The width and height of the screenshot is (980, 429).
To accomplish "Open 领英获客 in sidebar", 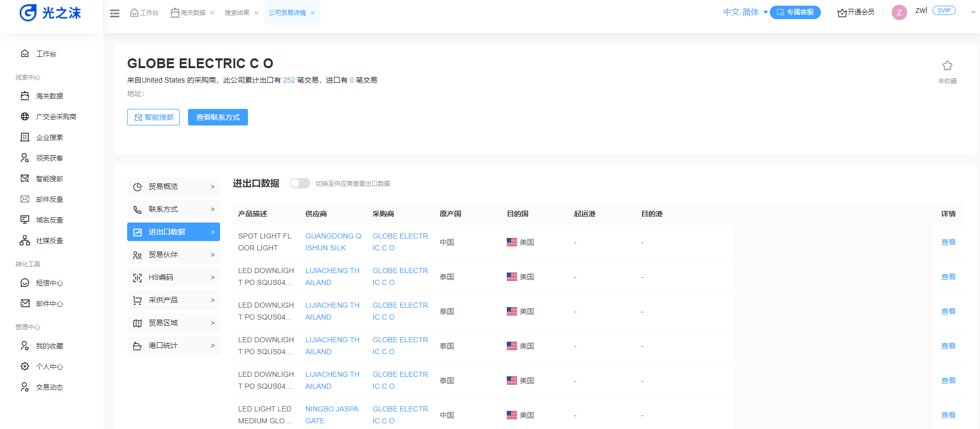I will 49,158.
